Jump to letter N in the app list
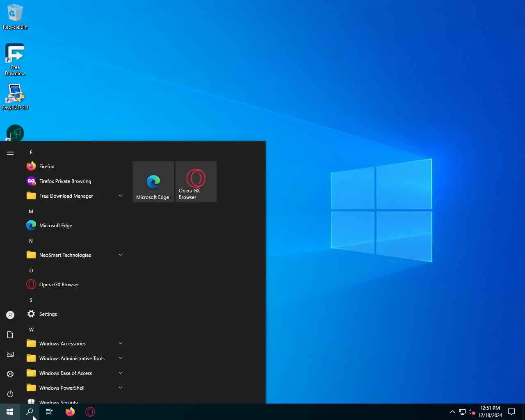 [31, 241]
